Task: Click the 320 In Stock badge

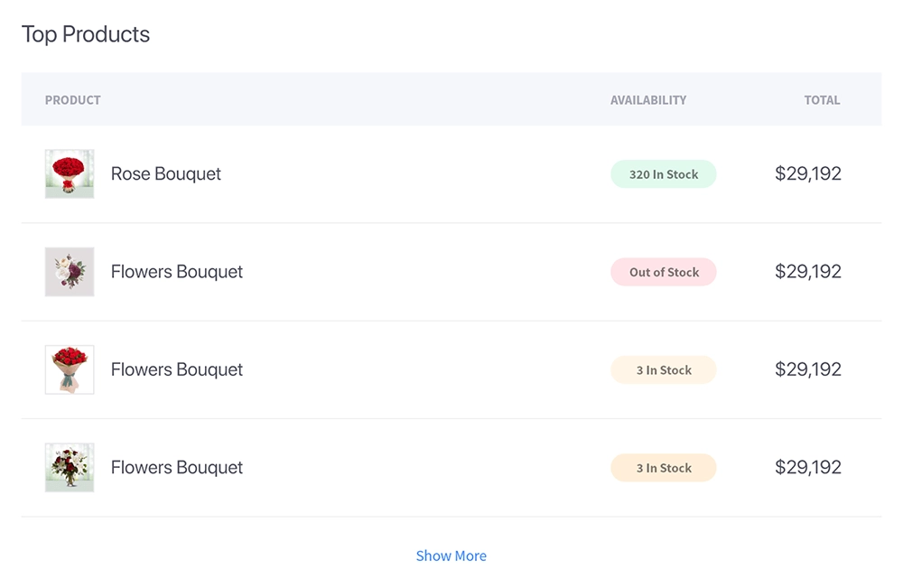Action: [x=664, y=174]
